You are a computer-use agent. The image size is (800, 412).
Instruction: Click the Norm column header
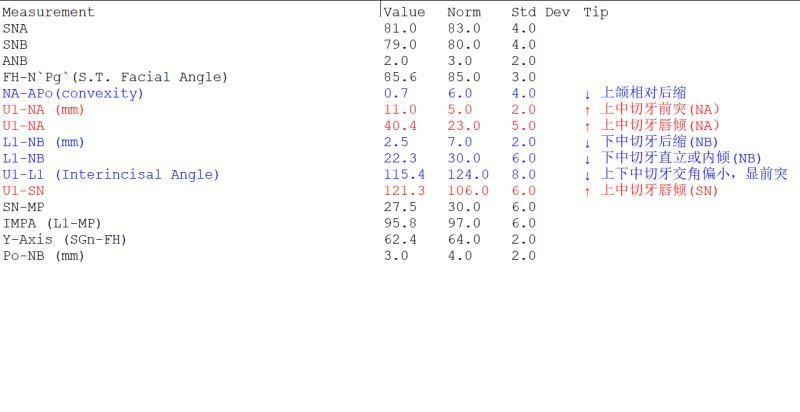(464, 12)
